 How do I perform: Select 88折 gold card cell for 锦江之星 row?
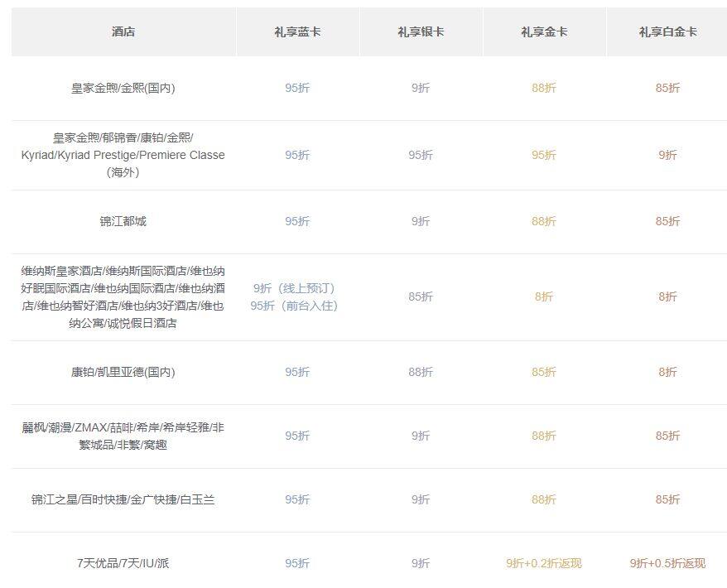[x=544, y=500]
